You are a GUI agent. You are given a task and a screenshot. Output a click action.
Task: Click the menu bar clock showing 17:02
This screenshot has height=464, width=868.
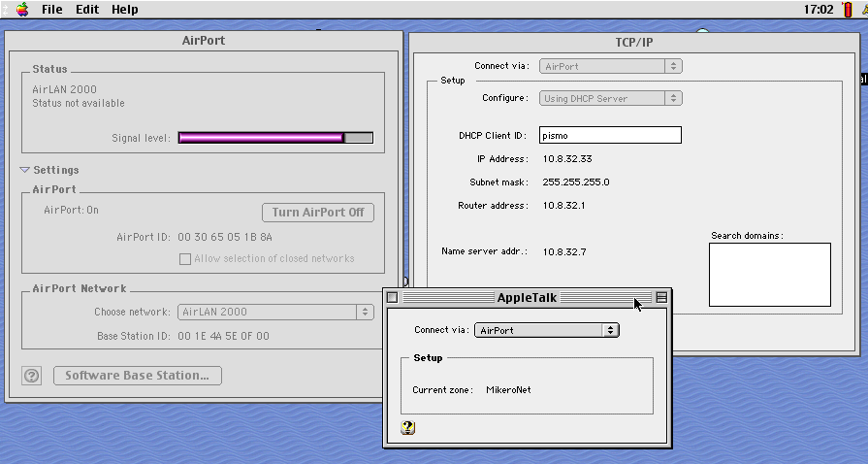pos(819,10)
